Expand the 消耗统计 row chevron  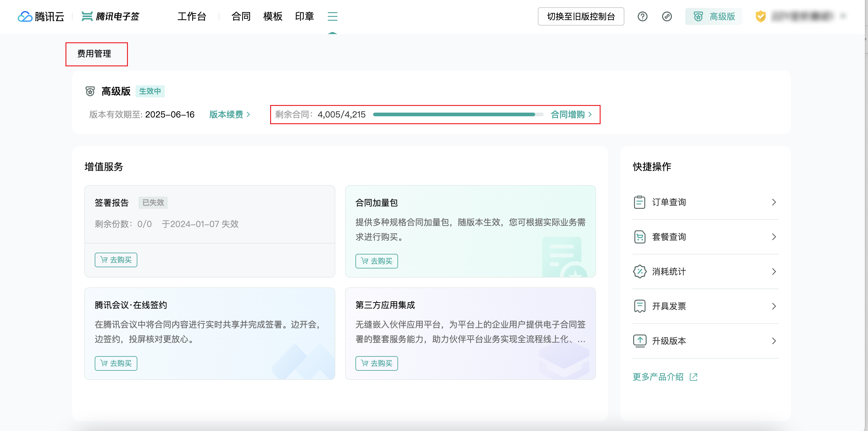[x=774, y=272]
